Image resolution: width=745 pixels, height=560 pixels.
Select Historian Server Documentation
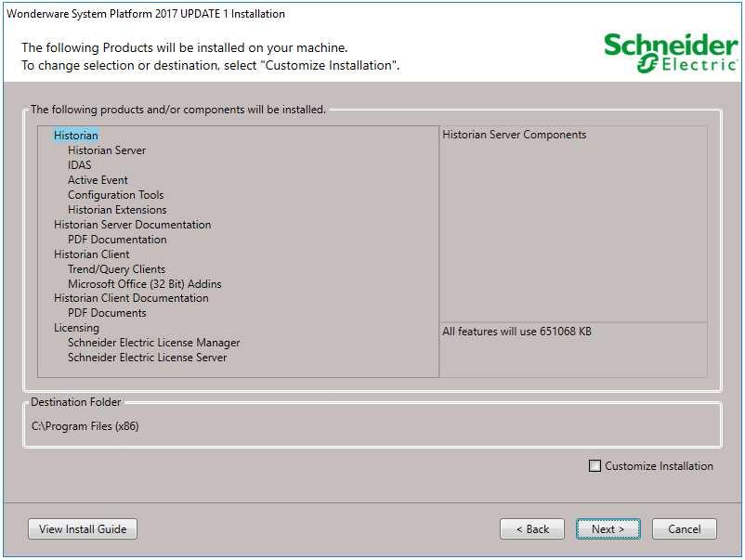[133, 225]
